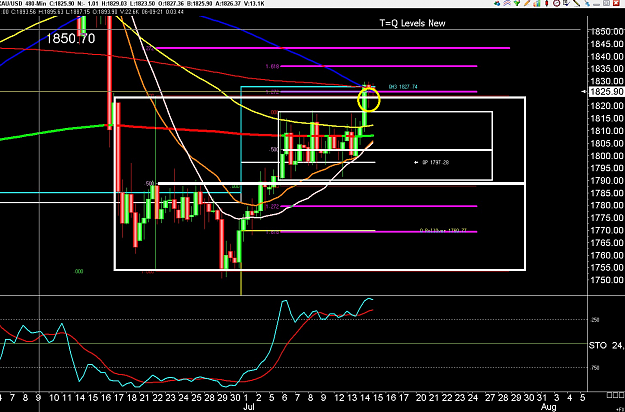The width and height of the screenshot is (625, 412).
Task: Click the 1835.00 label on price axis
Action: (607, 69)
